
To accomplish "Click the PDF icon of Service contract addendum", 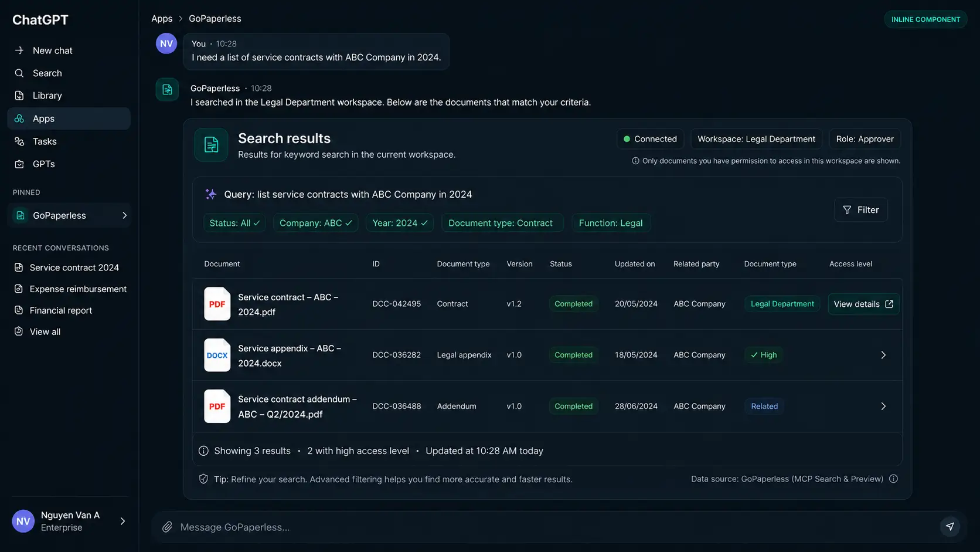I will coord(217,406).
